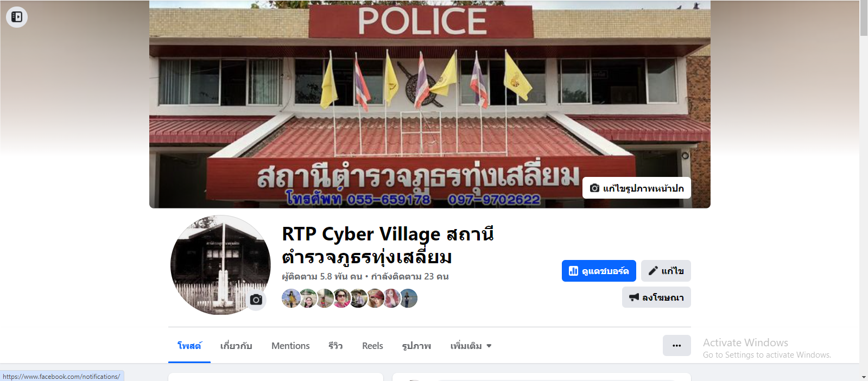Image resolution: width=868 pixels, height=381 pixels.
Task: Switch to the เกี่ยวกับ tab
Action: 236,346
